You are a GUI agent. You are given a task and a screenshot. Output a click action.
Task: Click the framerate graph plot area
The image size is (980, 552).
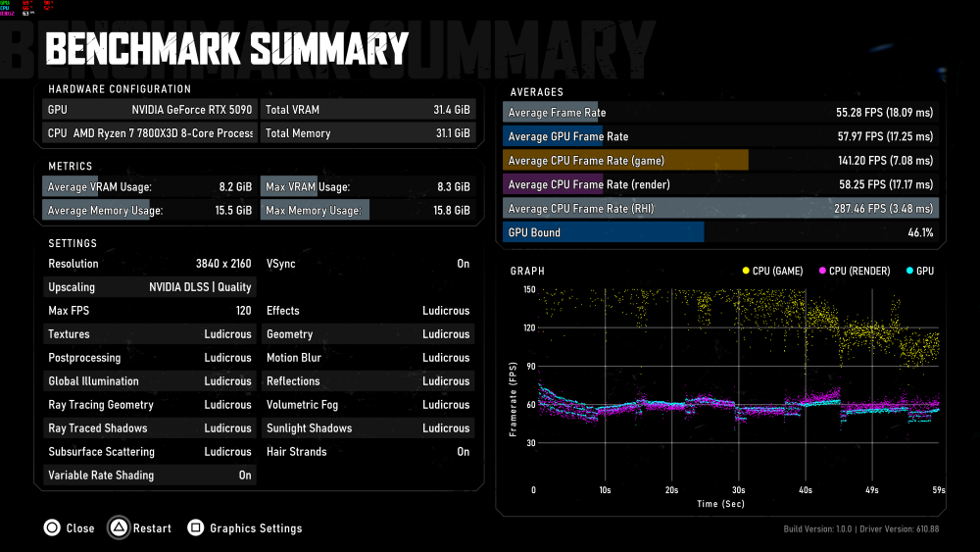click(739, 385)
